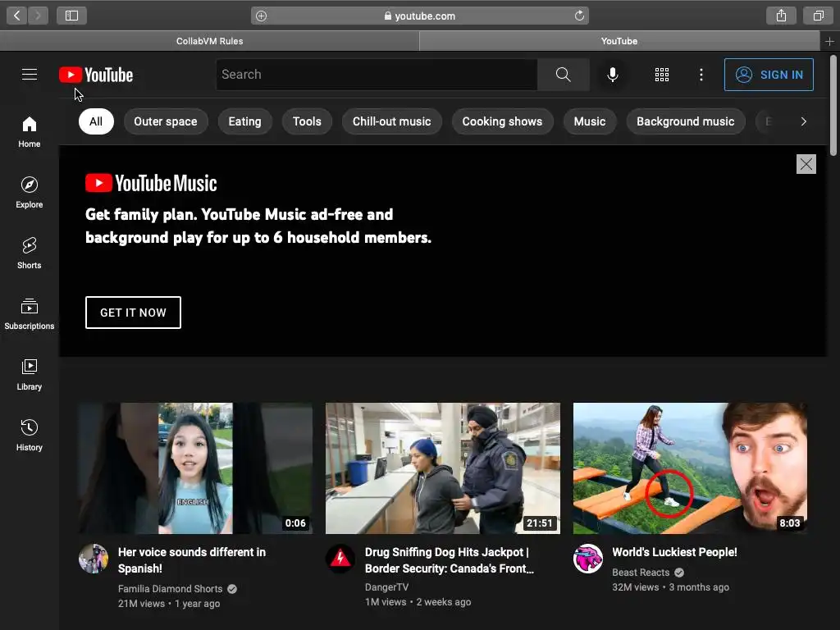Select the Cooking shows chip
840x630 pixels.
coord(502,121)
